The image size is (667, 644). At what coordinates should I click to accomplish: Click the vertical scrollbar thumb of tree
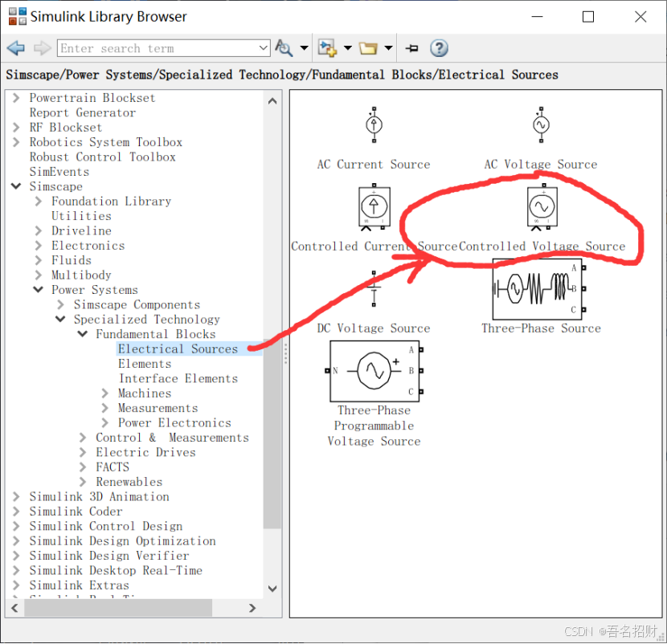click(x=272, y=434)
